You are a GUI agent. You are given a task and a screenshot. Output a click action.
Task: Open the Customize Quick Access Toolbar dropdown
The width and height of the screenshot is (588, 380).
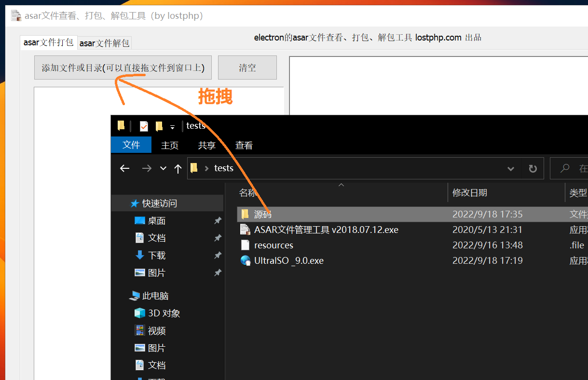(172, 127)
